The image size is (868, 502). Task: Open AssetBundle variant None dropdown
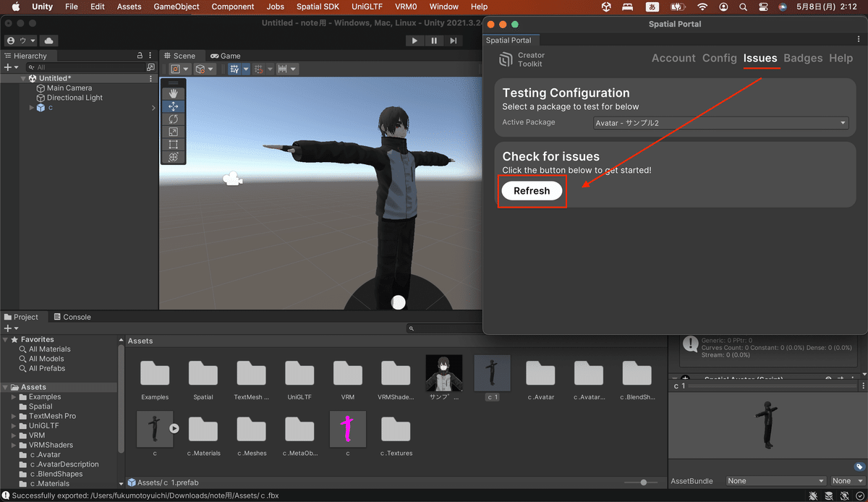pos(847,481)
